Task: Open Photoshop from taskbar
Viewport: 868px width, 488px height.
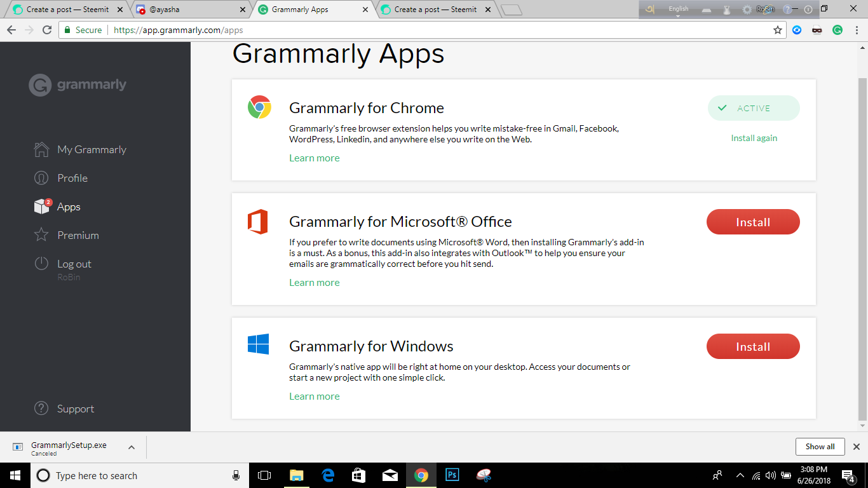Action: [452, 475]
